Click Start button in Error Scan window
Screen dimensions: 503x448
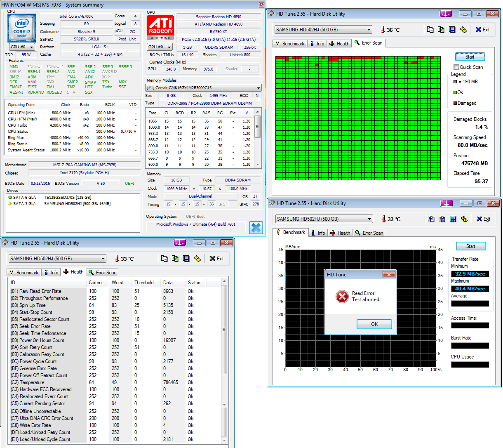[x=470, y=57]
